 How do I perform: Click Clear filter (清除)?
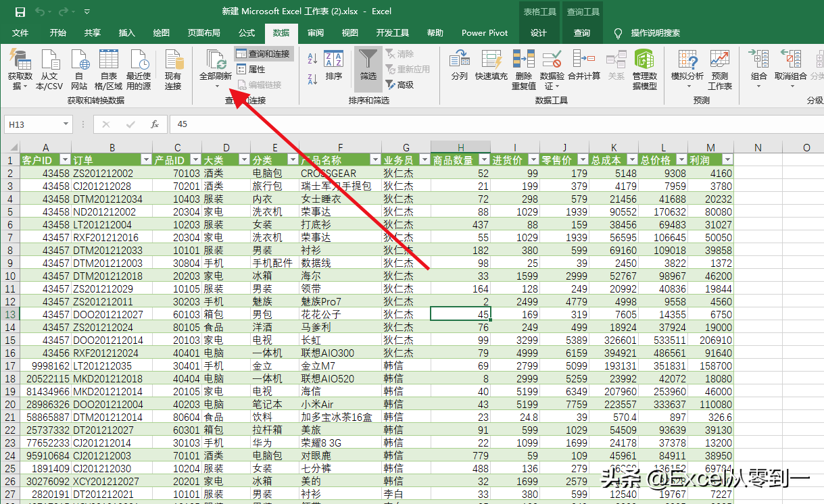point(399,53)
